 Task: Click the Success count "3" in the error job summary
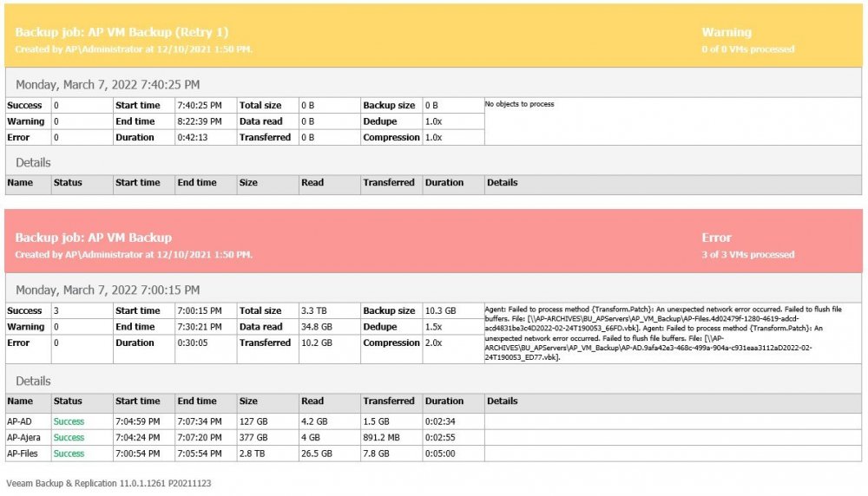pyautogui.click(x=56, y=310)
